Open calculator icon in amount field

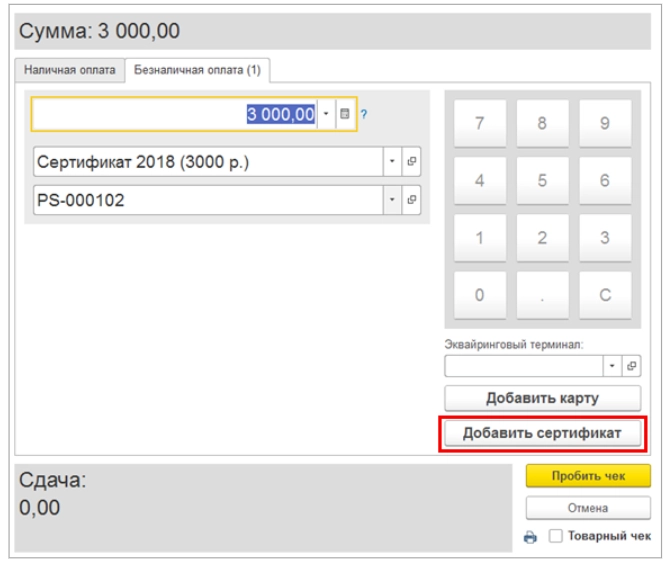point(344,114)
